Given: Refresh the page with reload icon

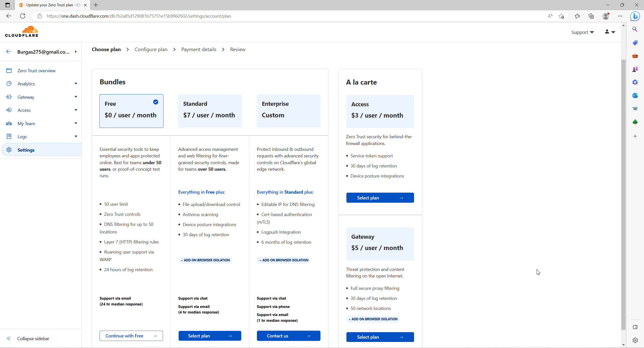Looking at the screenshot, I should [23, 16].
